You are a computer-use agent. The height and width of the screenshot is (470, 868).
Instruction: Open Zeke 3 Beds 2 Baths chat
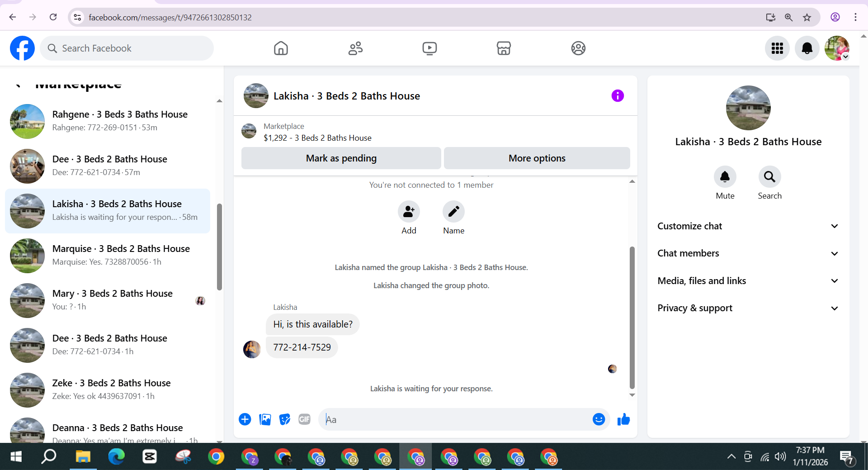[108, 390]
